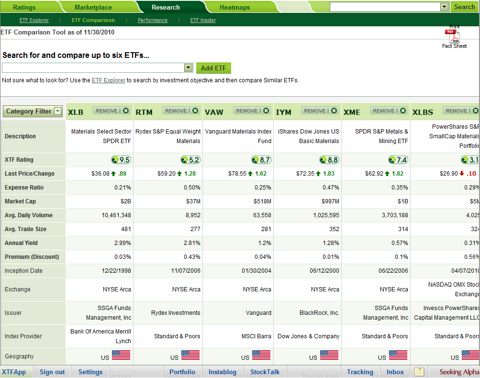The height and width of the screenshot is (378, 480).
Task: Go to ETF Explorer submenu
Action: point(34,20)
